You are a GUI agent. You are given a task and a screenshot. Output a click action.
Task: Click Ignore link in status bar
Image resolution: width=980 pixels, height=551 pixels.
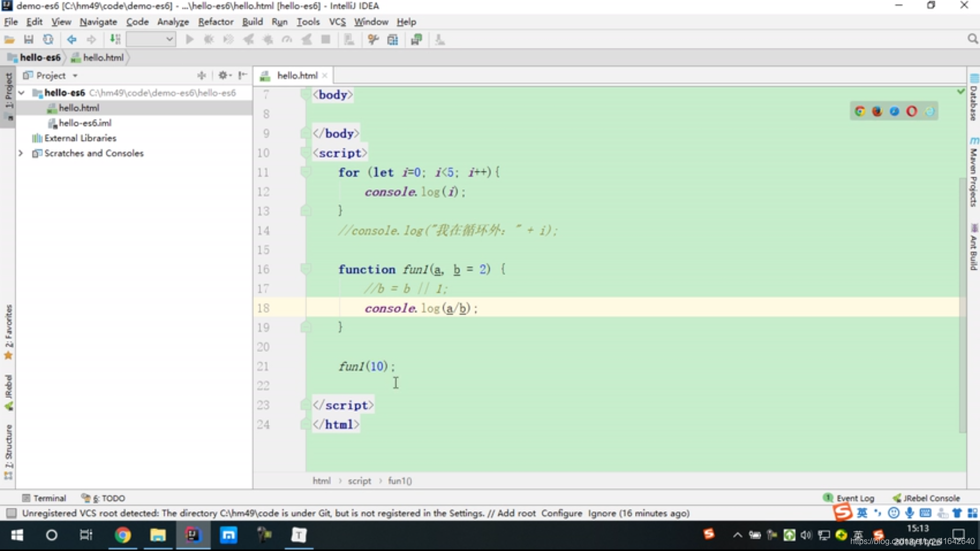point(602,513)
